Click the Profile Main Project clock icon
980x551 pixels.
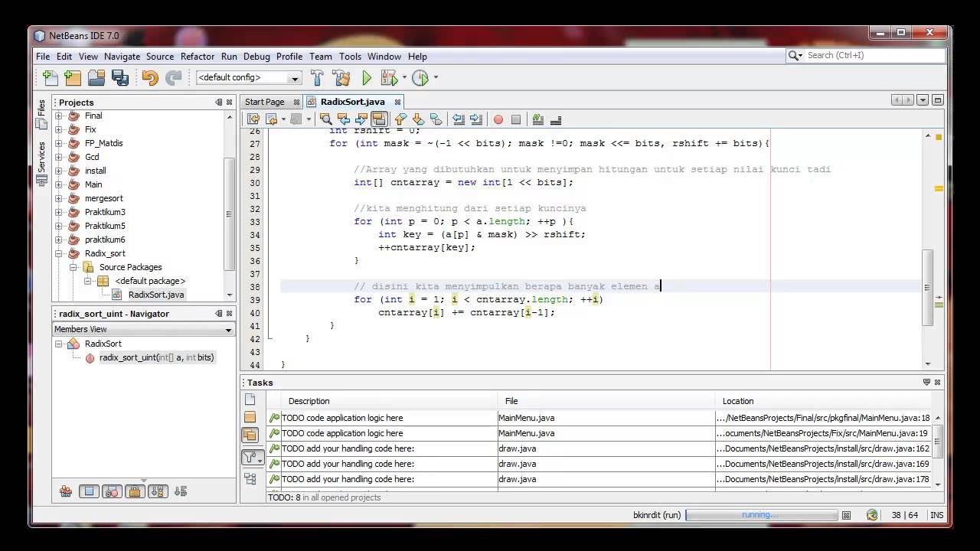pyautogui.click(x=420, y=77)
